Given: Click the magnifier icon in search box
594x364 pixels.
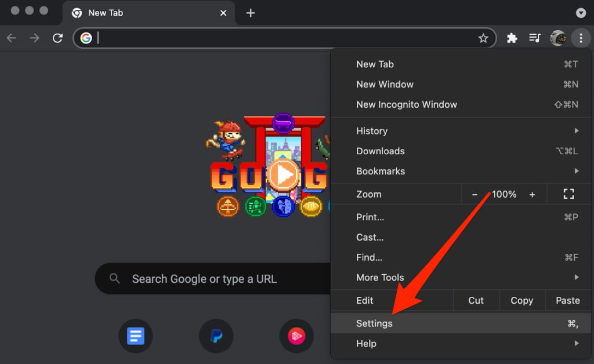Looking at the screenshot, I should tap(114, 278).
